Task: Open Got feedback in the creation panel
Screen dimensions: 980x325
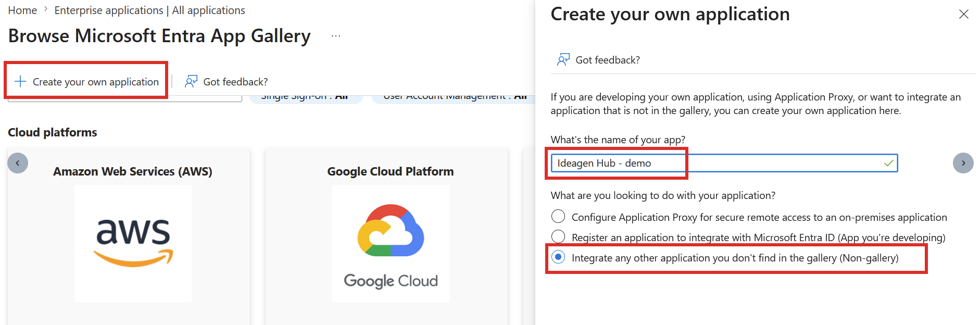Action: [x=599, y=60]
